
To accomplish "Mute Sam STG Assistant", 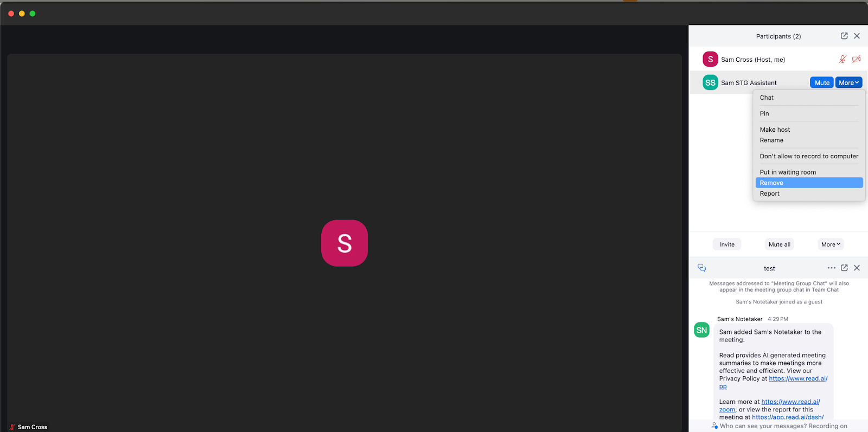I will [822, 82].
